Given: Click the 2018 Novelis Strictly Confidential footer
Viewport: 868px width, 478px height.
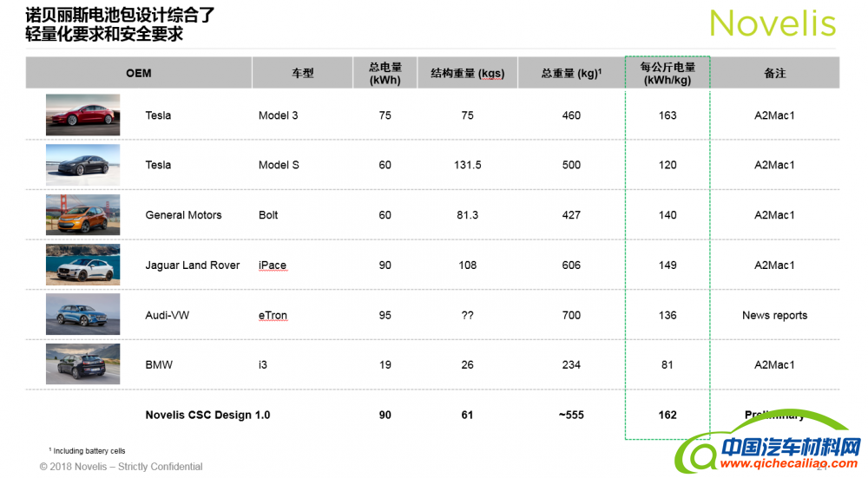Looking at the screenshot, I should tap(121, 467).
